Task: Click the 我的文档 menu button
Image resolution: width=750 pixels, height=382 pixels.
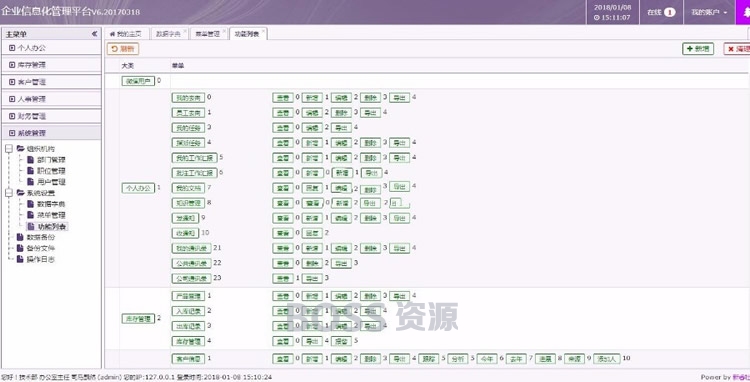Action: pyautogui.click(x=188, y=188)
